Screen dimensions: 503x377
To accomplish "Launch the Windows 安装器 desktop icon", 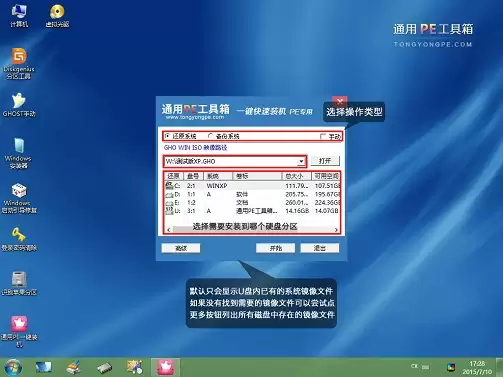I will pyautogui.click(x=19, y=154).
